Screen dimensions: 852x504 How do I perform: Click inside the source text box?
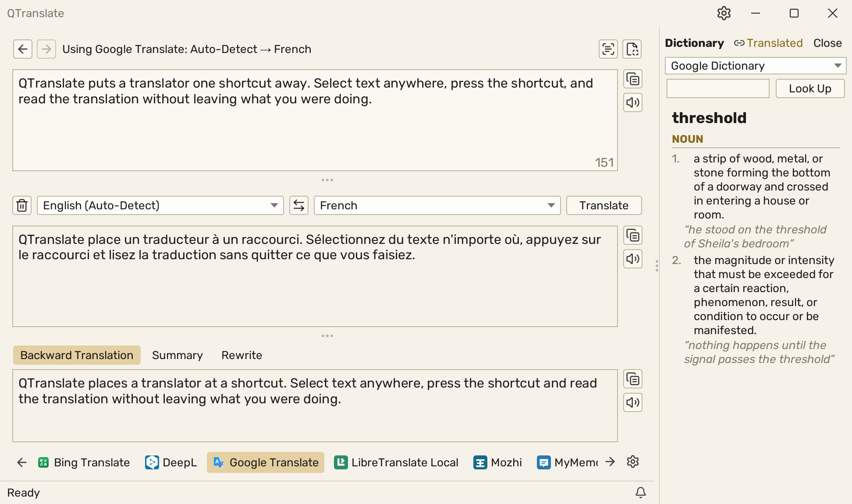[x=315, y=120]
